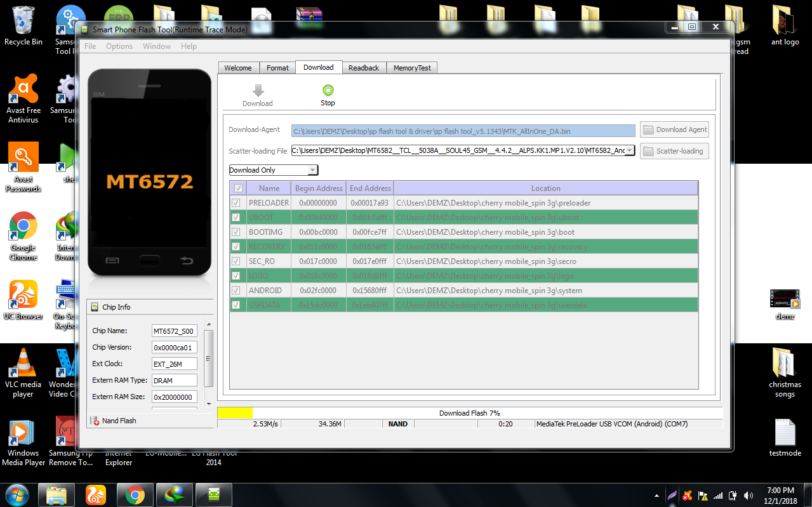Image resolution: width=812 pixels, height=507 pixels.
Task: Toggle the BOOTIMG checkbox
Action: [236, 232]
